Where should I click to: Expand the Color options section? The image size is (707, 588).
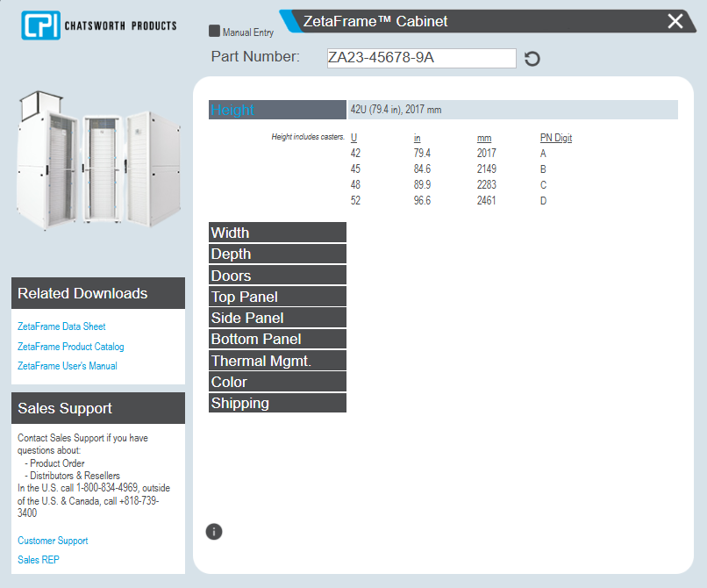click(277, 381)
